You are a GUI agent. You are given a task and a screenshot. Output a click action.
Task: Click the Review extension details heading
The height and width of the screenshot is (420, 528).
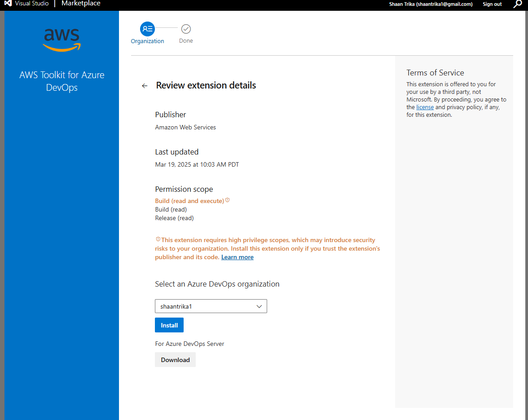(206, 85)
